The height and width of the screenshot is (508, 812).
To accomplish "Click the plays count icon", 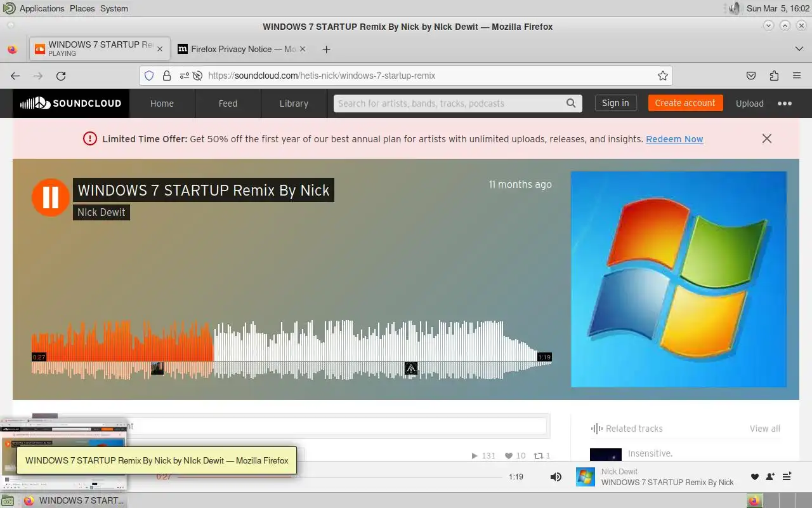I will tap(475, 455).
